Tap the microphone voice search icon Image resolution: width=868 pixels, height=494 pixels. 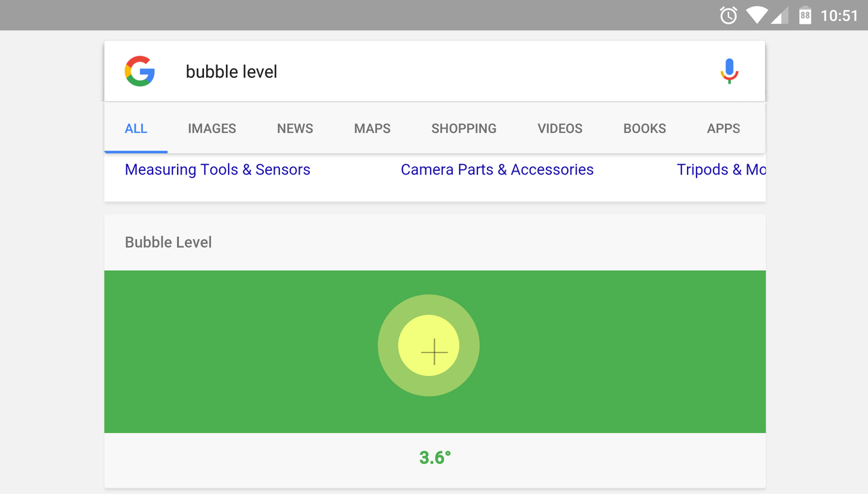729,71
